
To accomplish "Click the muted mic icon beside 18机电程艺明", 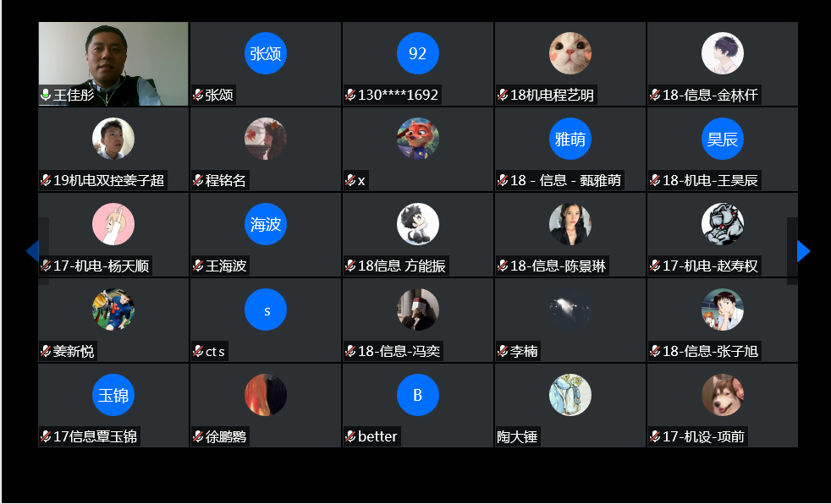I will coord(503,95).
